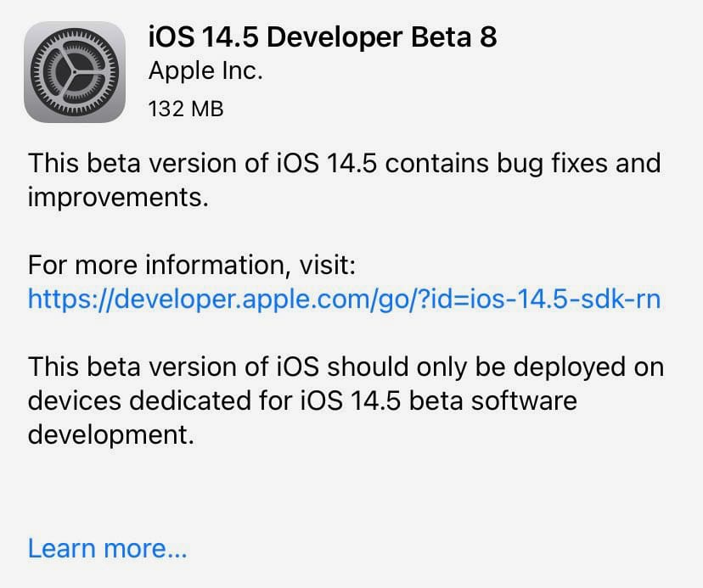Viewport: 703px width, 588px height.
Task: Open the developer.apple.com release notes link
Action: point(344,298)
